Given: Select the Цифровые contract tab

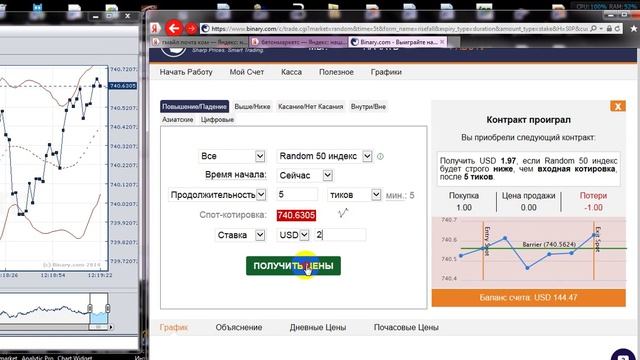Looking at the screenshot, I should tap(217, 120).
